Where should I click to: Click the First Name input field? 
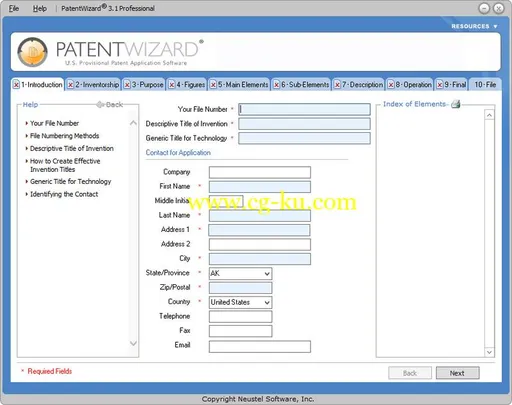[260, 187]
